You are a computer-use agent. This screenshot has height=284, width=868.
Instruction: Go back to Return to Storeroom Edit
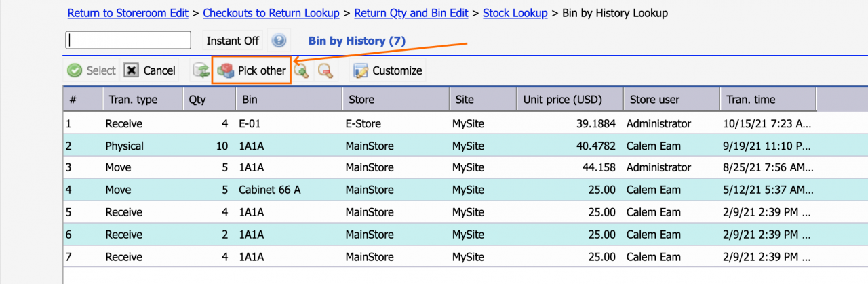(x=128, y=13)
